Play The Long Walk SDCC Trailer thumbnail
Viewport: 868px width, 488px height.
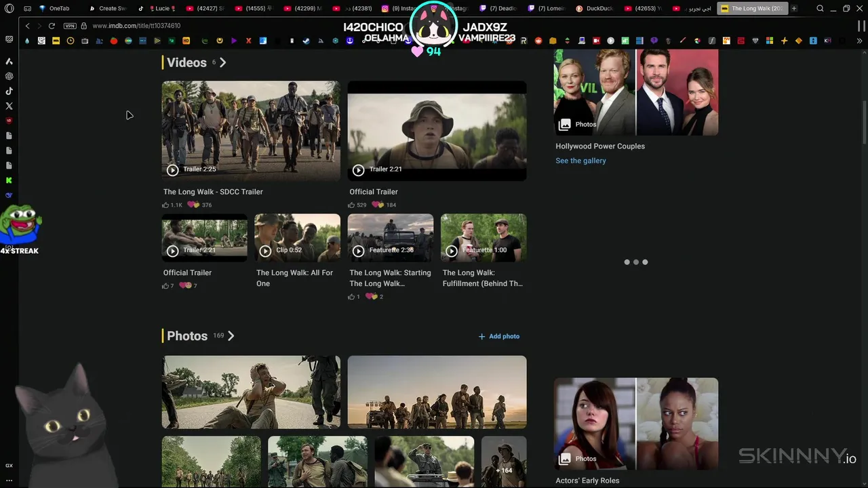(x=251, y=131)
